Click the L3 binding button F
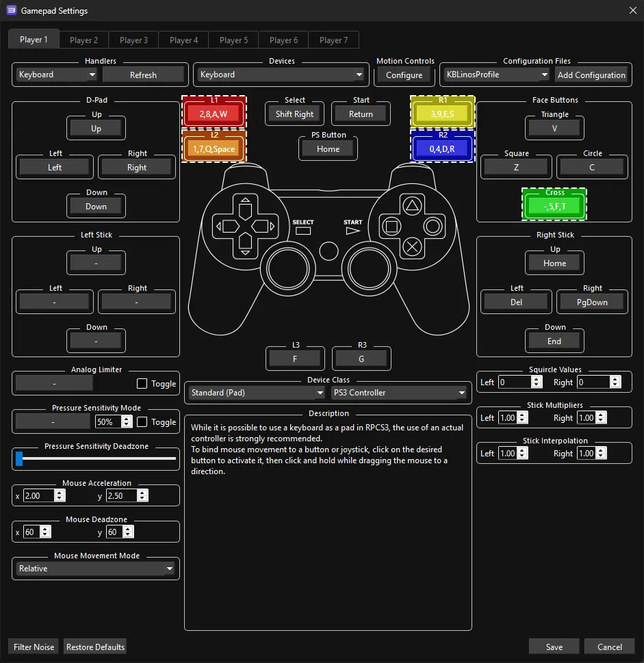Viewport: 644px width, 663px height. (x=295, y=359)
